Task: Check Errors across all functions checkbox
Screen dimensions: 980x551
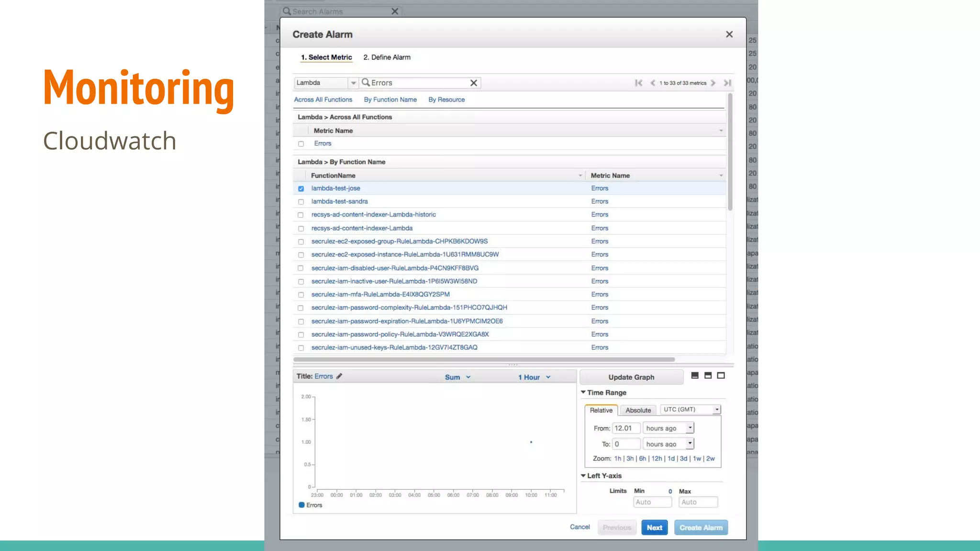Action: pos(301,144)
